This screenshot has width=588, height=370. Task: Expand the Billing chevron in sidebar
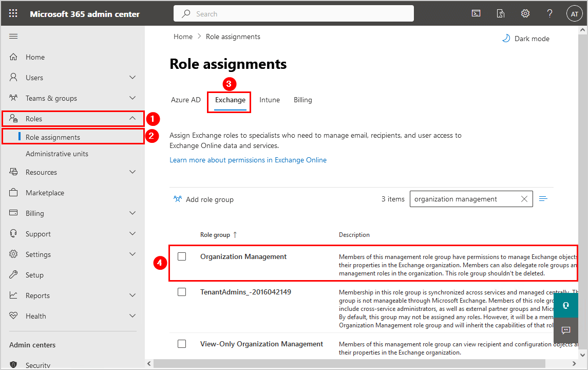[x=132, y=213]
